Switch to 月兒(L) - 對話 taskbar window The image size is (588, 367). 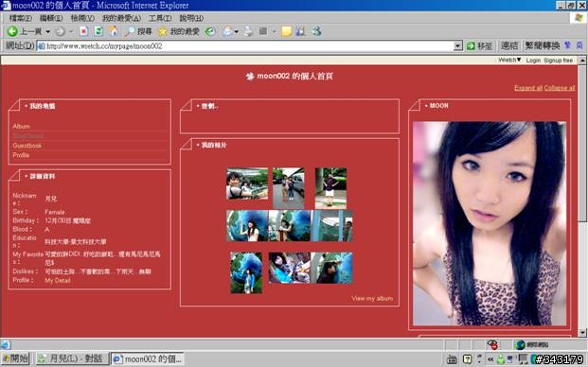[x=72, y=358]
